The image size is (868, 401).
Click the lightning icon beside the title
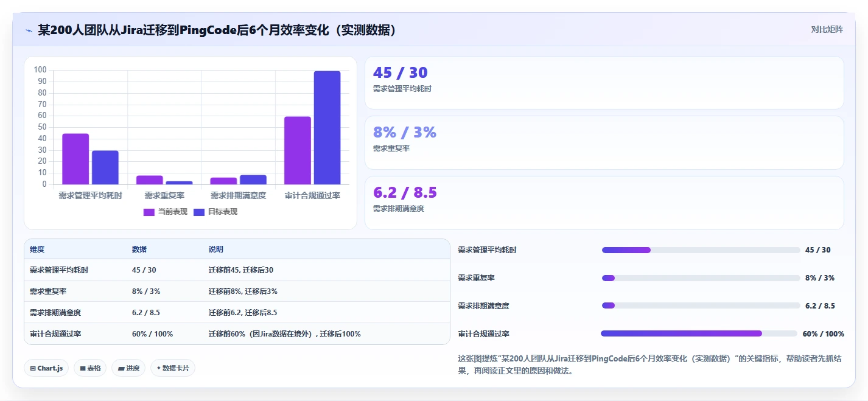point(29,30)
